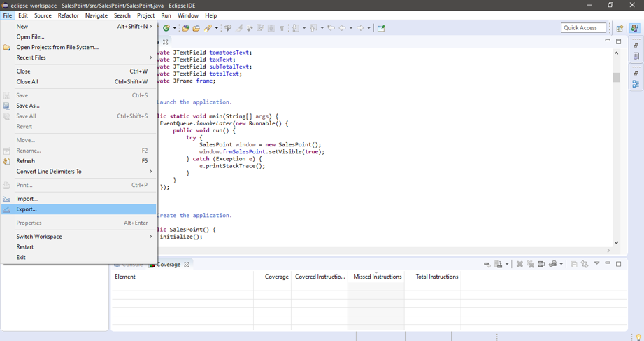Focus the Quick Access search field
This screenshot has width=644, height=341.
(x=583, y=27)
